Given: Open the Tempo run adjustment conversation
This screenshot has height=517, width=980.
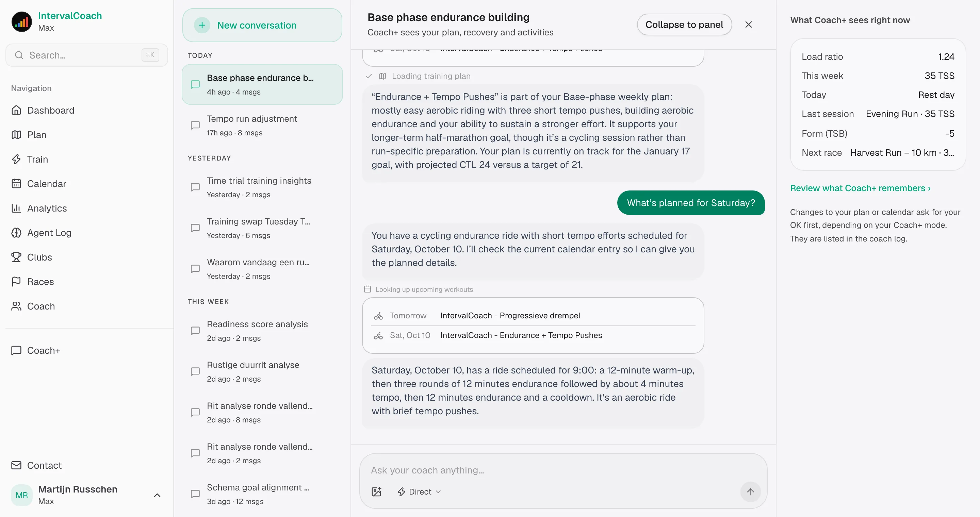Looking at the screenshot, I should [x=262, y=126].
